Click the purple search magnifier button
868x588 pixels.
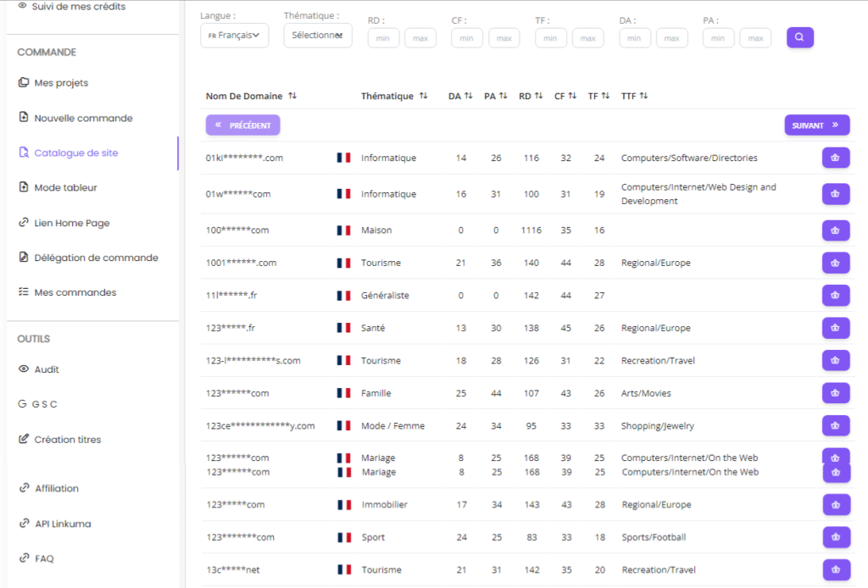(799, 37)
